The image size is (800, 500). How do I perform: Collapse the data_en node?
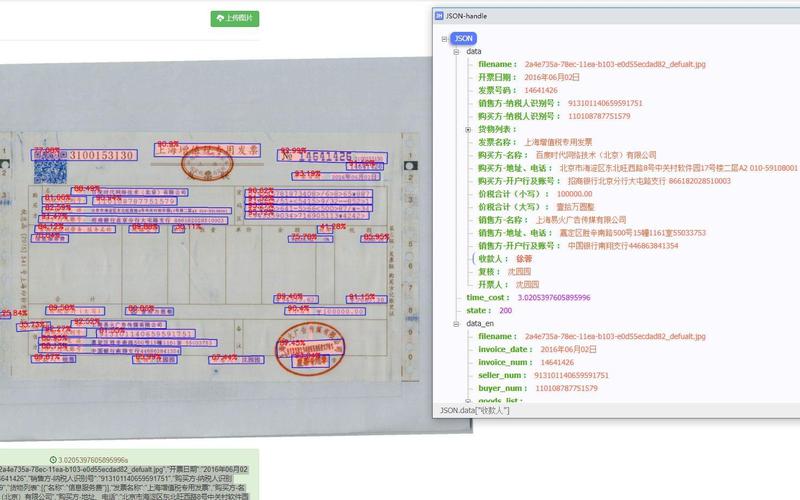[x=456, y=323]
